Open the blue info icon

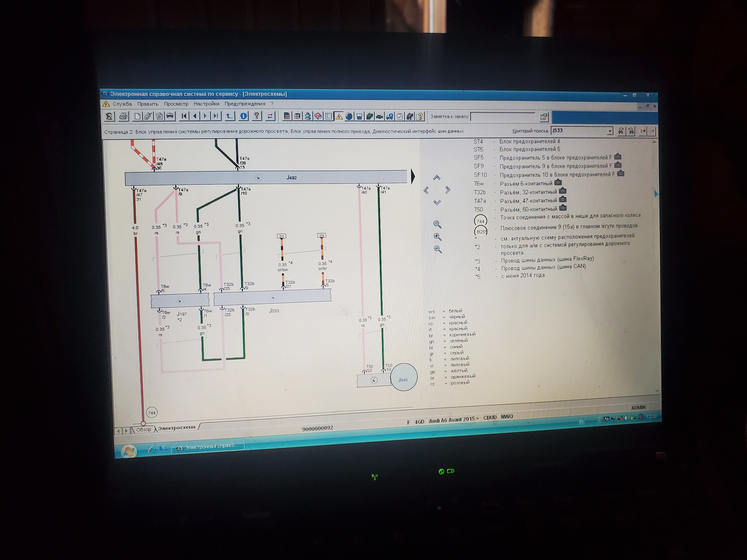pyautogui.click(x=243, y=116)
